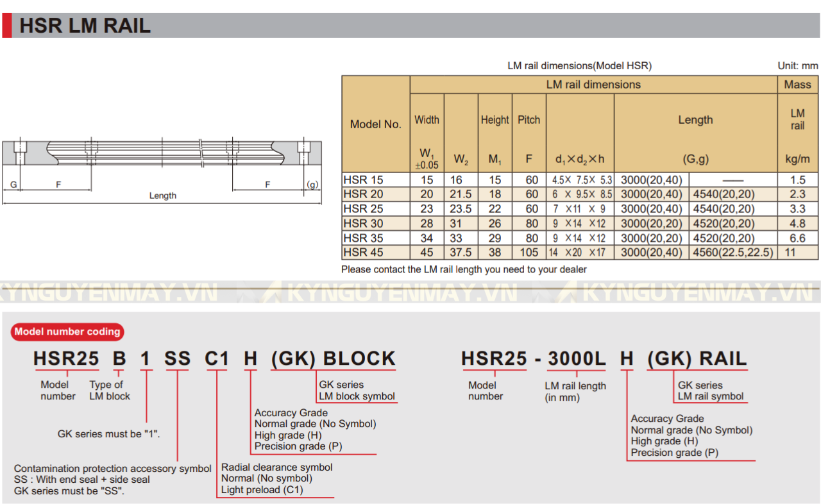
Task: Select "SS" in the block model code
Action: (x=178, y=358)
